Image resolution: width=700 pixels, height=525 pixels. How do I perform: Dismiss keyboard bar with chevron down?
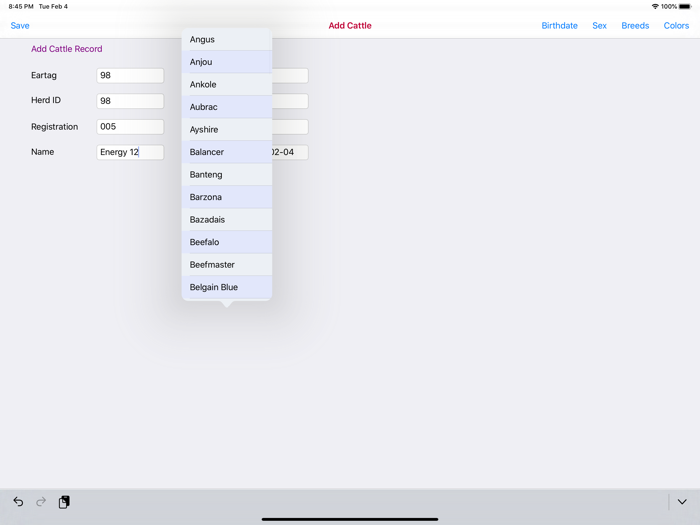(682, 502)
